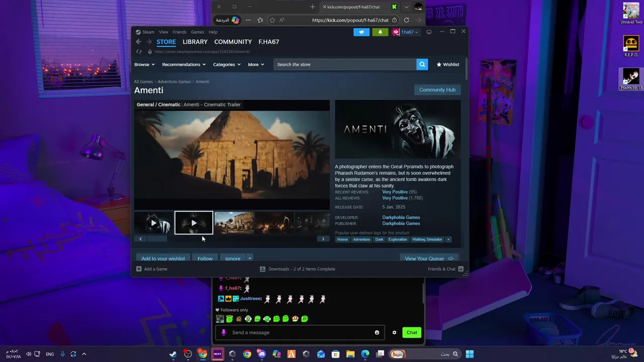Click the Adventure Games breadcrumb
The height and width of the screenshot is (362, 644).
[x=174, y=81]
